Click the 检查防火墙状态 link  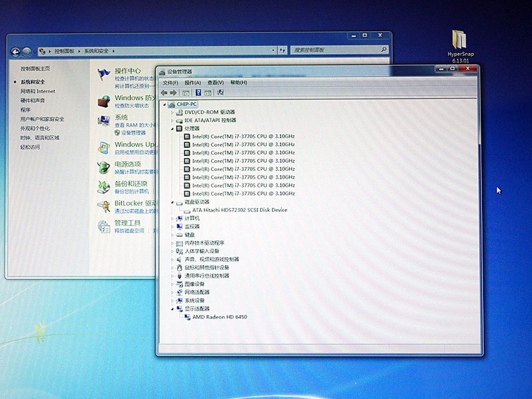click(131, 105)
